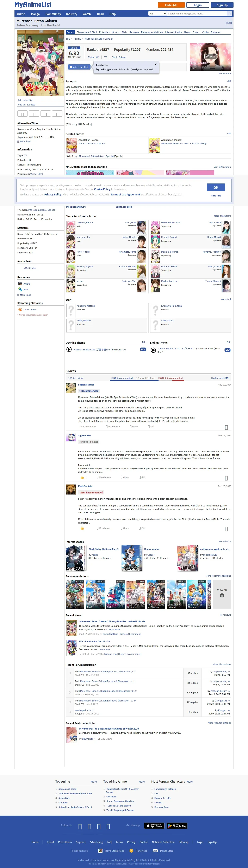Click poll icon for Episode 11 Discussion
The width and height of the screenshot is (248, 868).
pyautogui.click(x=70, y=673)
